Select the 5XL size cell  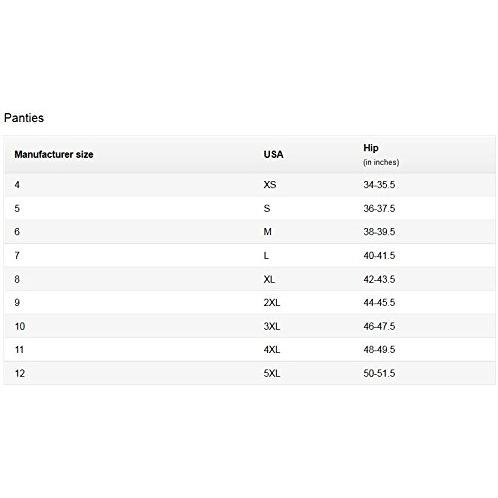pos(272,373)
